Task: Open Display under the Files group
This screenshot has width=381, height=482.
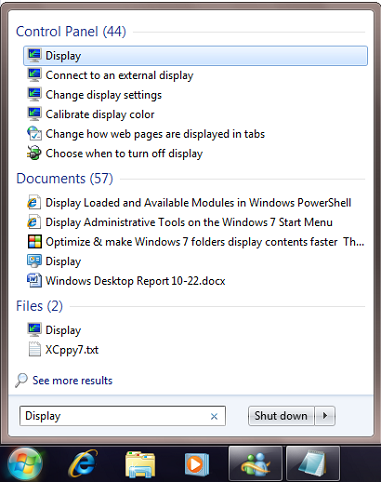Action: (x=63, y=330)
